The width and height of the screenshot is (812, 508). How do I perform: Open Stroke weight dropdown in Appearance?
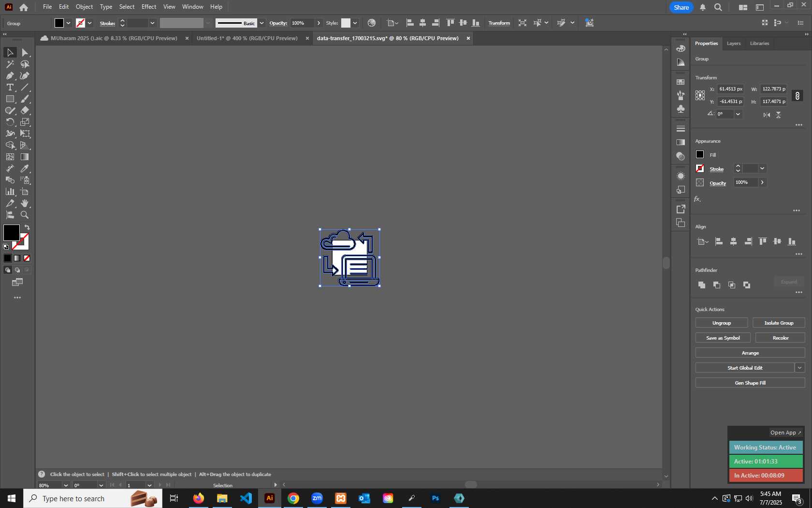pos(762,168)
